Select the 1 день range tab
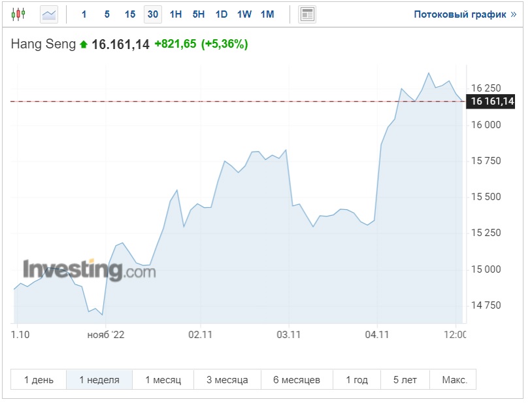 [39, 380]
